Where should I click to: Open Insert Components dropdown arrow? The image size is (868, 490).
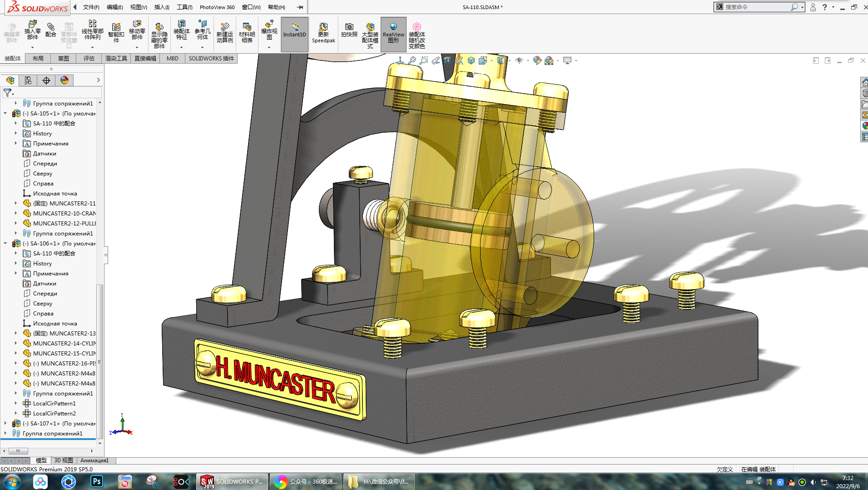point(32,47)
